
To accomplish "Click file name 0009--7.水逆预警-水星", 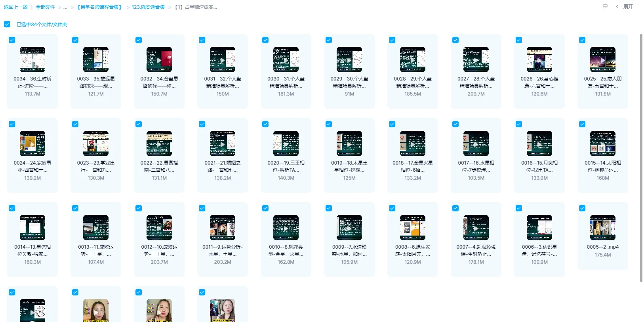I will point(349,250).
